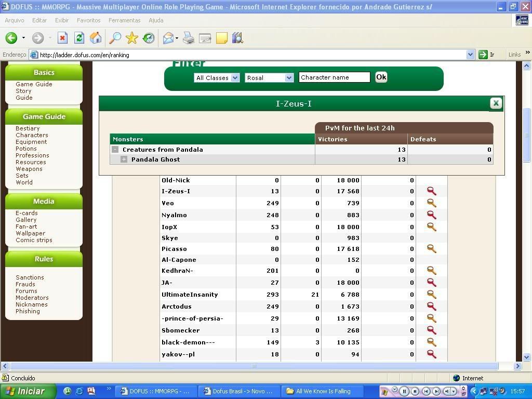Collapse Creatures from Pandala group
This screenshot has width=532, height=399.
tap(115, 150)
